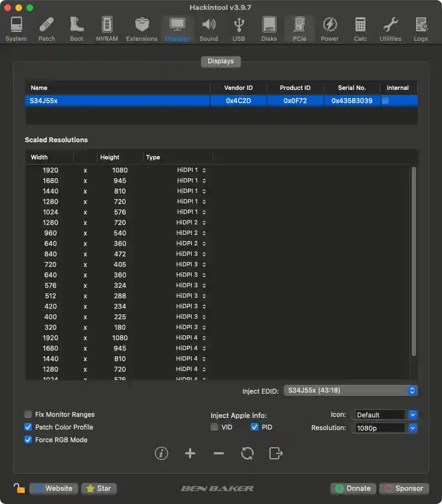Open the Inject EDID dropdown

351,390
